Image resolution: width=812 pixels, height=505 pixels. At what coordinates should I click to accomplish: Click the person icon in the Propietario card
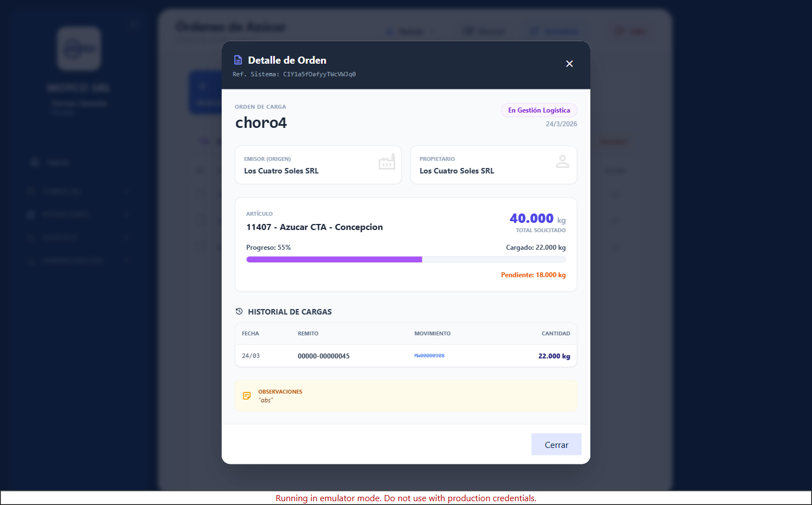(562, 161)
